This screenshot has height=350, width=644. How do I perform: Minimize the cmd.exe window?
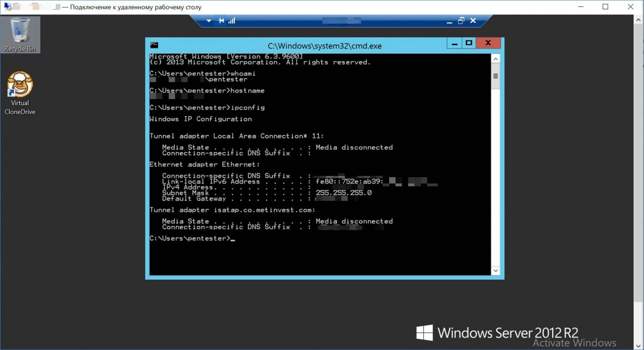tap(455, 43)
